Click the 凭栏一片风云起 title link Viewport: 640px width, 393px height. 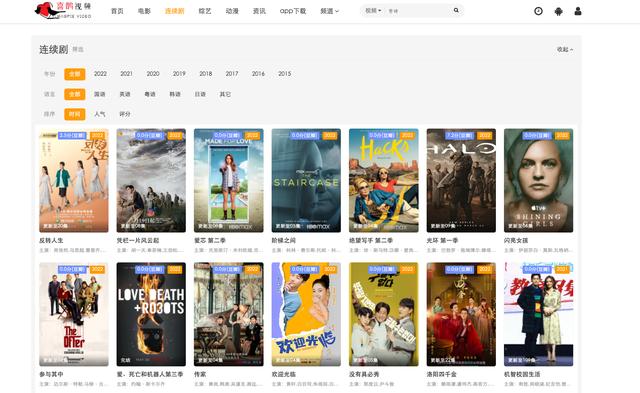[x=138, y=240]
